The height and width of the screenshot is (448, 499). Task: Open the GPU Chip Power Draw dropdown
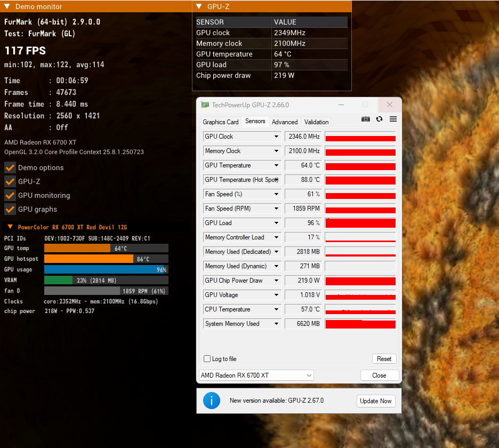tap(276, 281)
